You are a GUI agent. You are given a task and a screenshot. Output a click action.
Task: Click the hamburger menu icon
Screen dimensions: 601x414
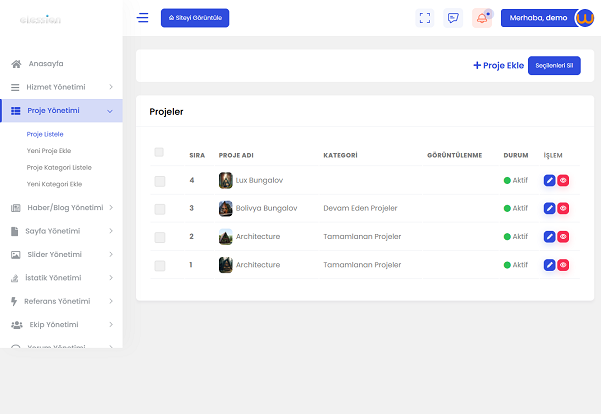point(143,18)
